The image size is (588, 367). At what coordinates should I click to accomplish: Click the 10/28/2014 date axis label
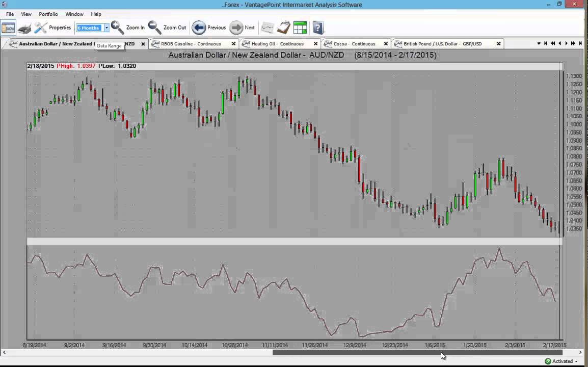click(x=235, y=345)
